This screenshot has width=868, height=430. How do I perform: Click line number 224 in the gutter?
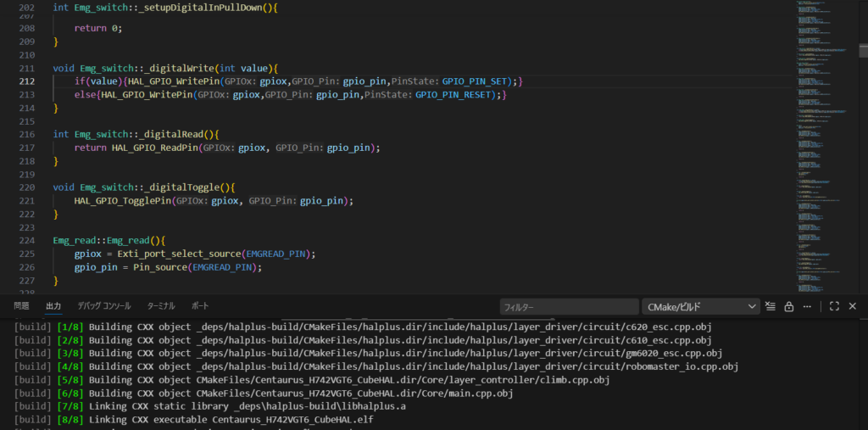click(x=26, y=240)
